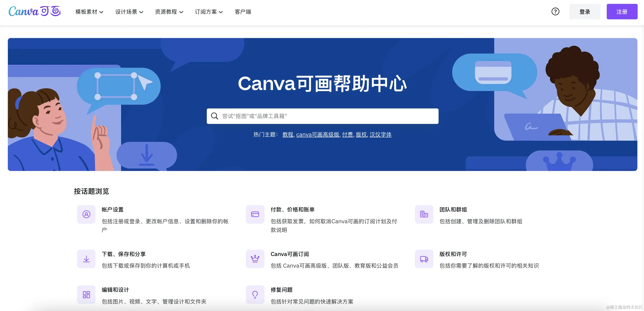Open the help question mark icon
Screen dimensions: 644x311
click(555, 12)
